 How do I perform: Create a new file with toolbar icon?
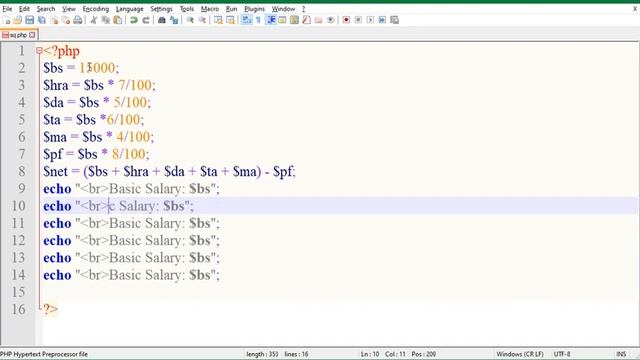pos(6,20)
